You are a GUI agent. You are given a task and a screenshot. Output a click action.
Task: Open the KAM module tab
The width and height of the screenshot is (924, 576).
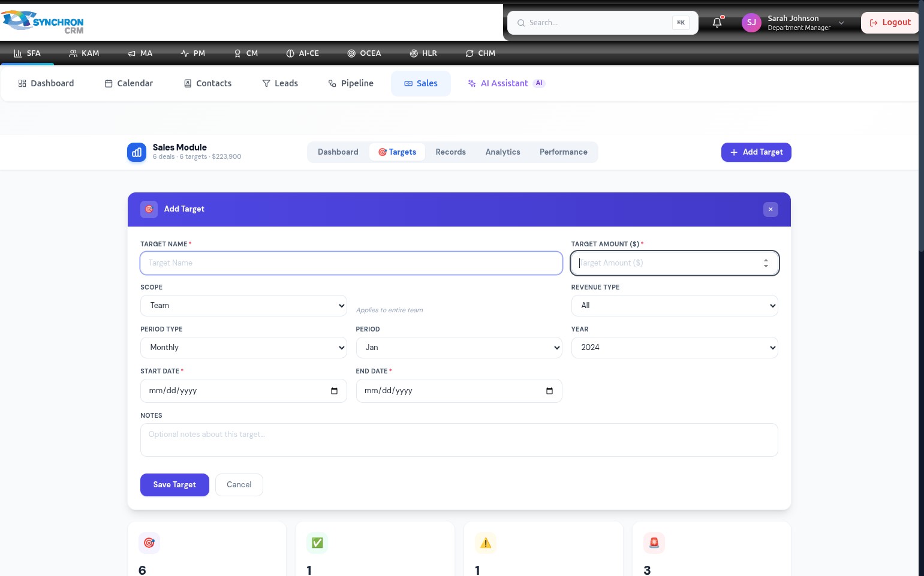(84, 53)
